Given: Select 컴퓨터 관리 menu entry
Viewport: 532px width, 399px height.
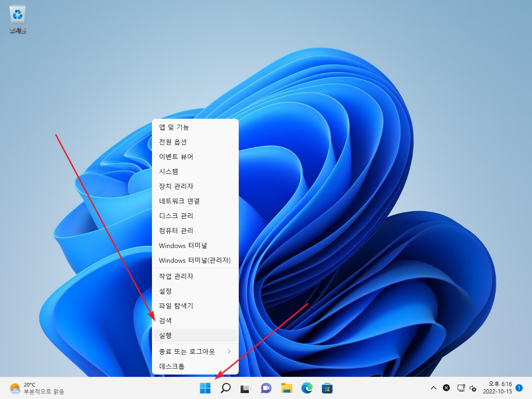Looking at the screenshot, I should (195, 231).
